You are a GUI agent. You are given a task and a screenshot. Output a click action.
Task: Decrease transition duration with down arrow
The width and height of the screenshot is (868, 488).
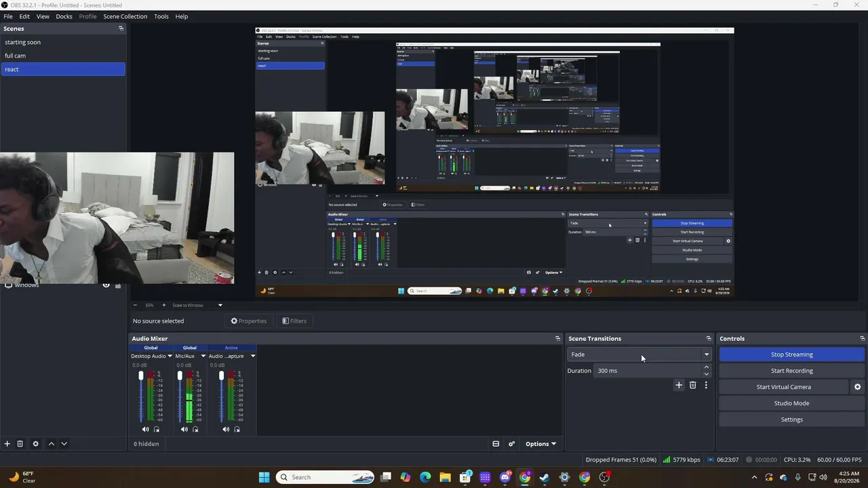coord(706,374)
